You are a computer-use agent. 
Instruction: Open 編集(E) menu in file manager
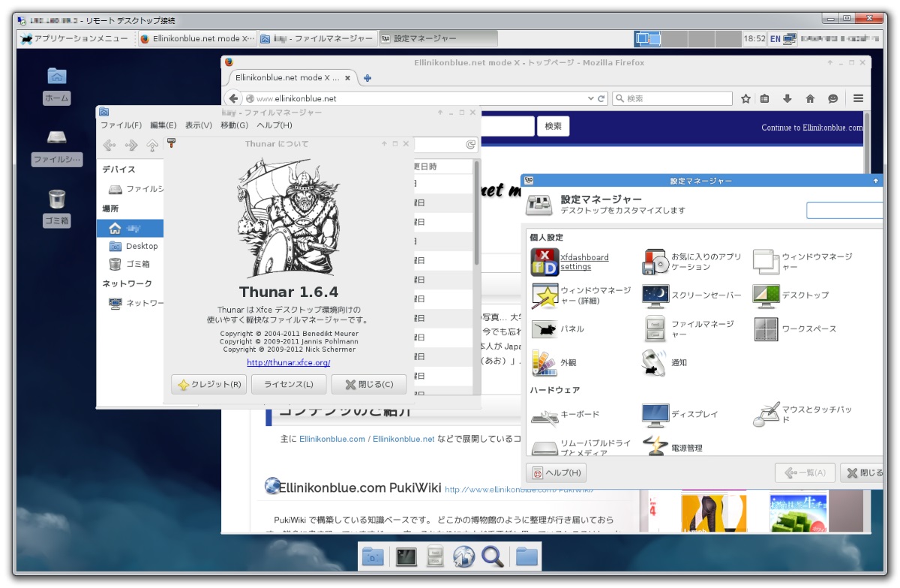(163, 125)
